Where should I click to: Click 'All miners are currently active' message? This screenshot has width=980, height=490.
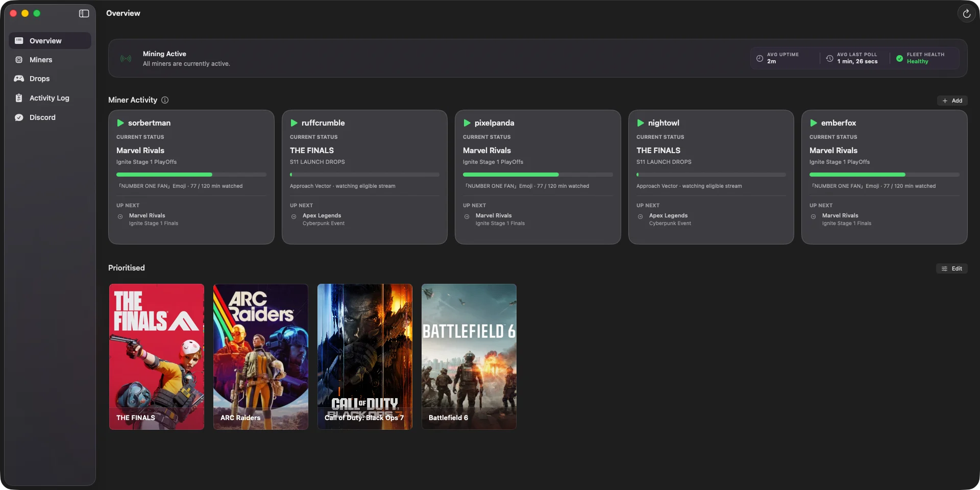pos(186,64)
